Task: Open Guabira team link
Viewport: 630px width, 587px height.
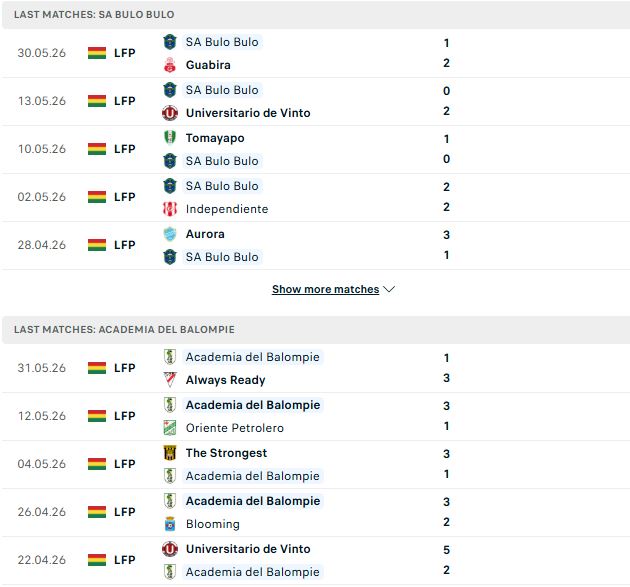Action: click(x=208, y=65)
